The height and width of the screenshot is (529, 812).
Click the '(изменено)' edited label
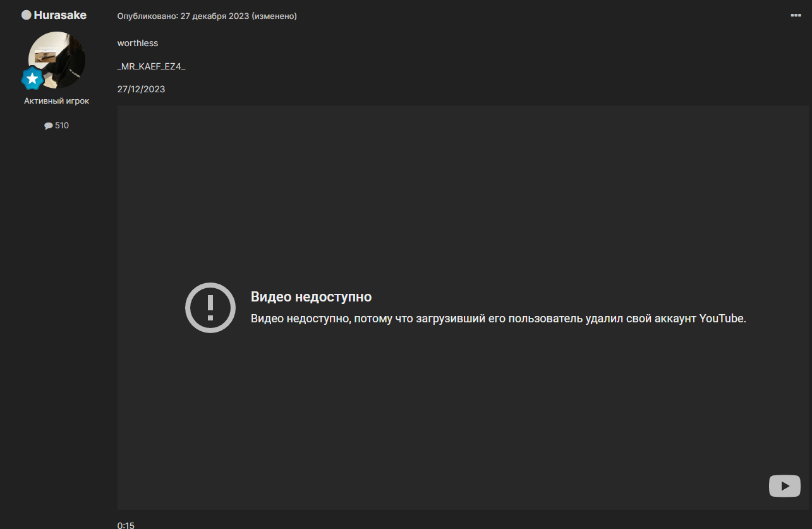[x=274, y=16]
